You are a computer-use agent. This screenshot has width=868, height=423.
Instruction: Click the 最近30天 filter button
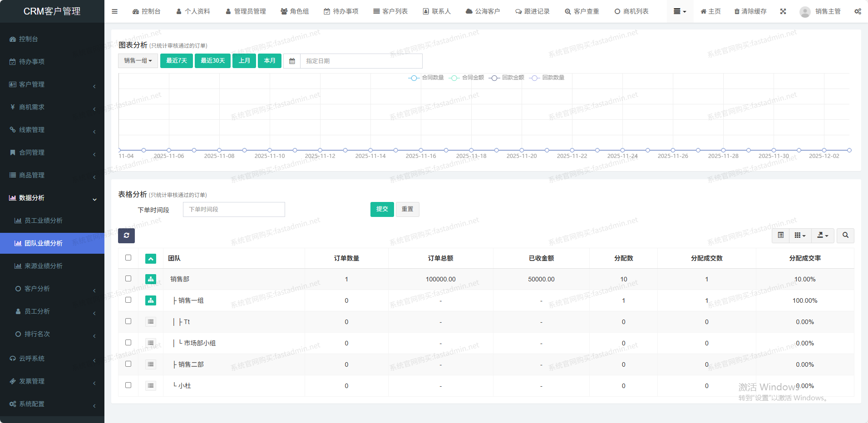point(212,61)
